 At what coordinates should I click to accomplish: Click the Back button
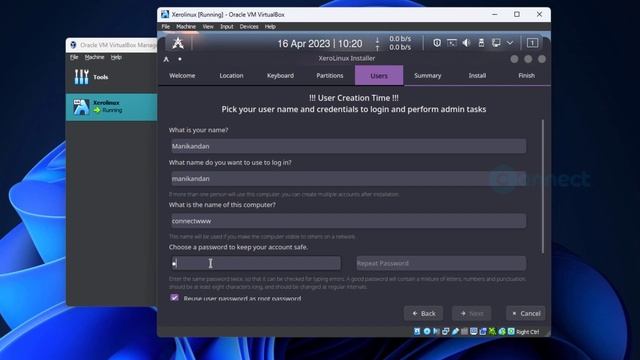click(424, 313)
